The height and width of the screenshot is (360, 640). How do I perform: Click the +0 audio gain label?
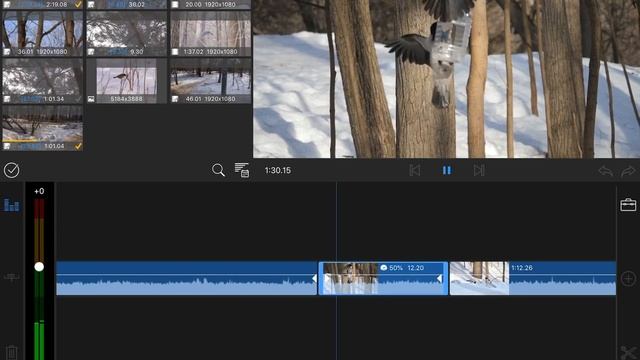39,191
